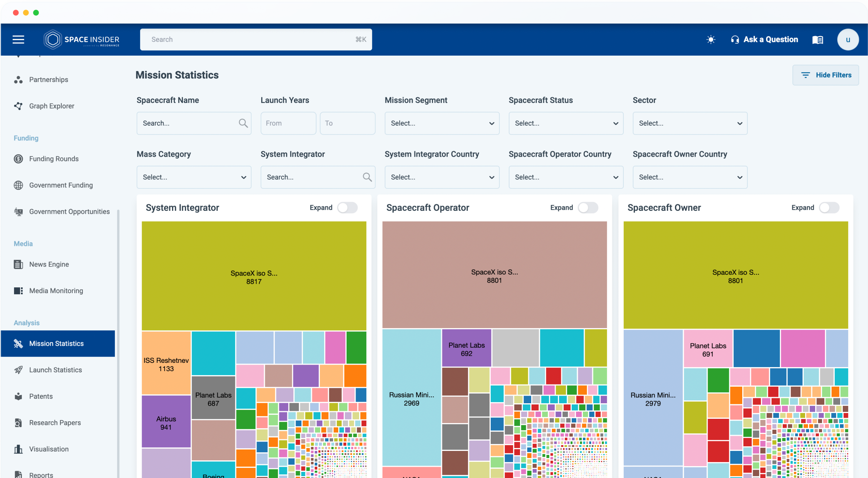Image resolution: width=868 pixels, height=478 pixels.
Task: Open Government Opportunities page
Action: (x=58, y=211)
